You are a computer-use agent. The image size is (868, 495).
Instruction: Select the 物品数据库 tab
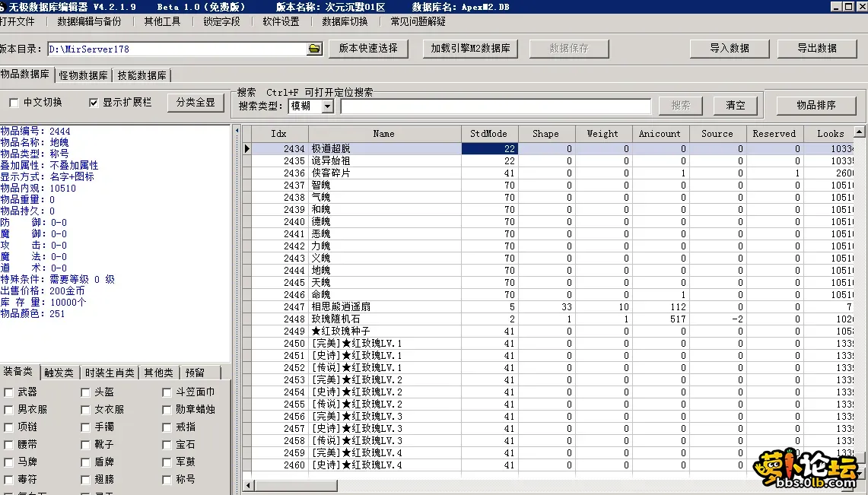tap(25, 74)
